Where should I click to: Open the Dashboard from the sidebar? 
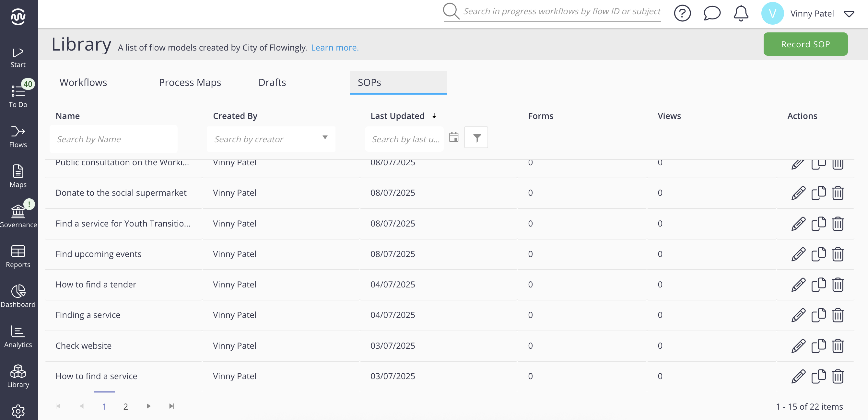18,296
